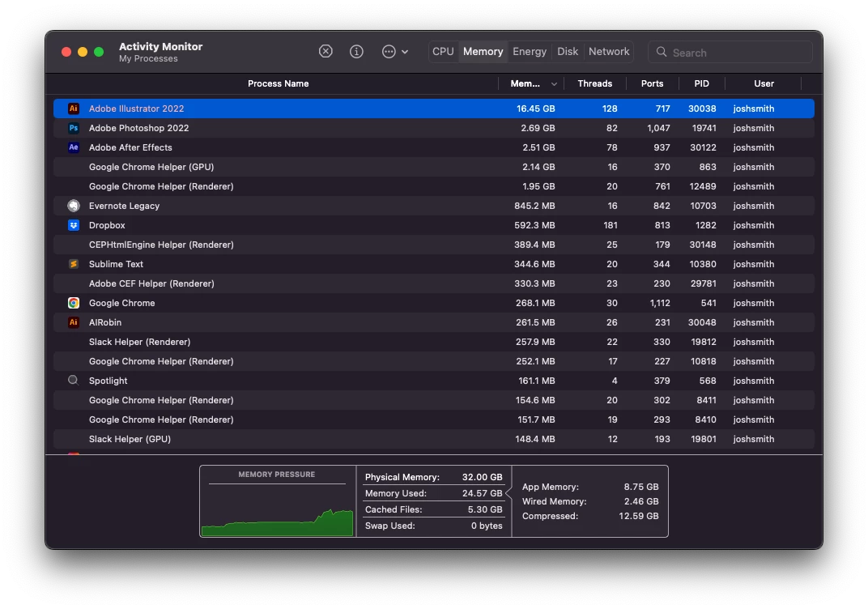Select Chrome Helper (Renderer) with PID 12489
This screenshot has height=609, width=868.
tap(434, 186)
